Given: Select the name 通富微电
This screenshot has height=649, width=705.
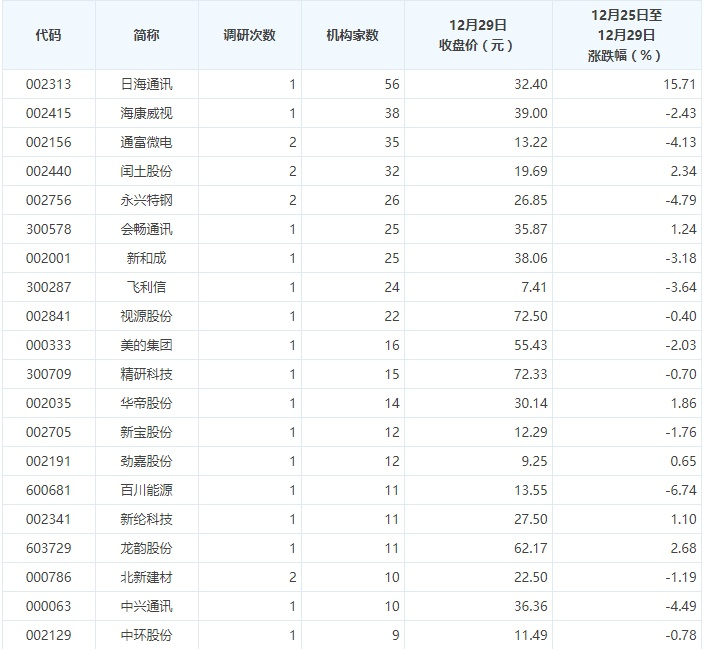Looking at the screenshot, I should click(146, 142).
